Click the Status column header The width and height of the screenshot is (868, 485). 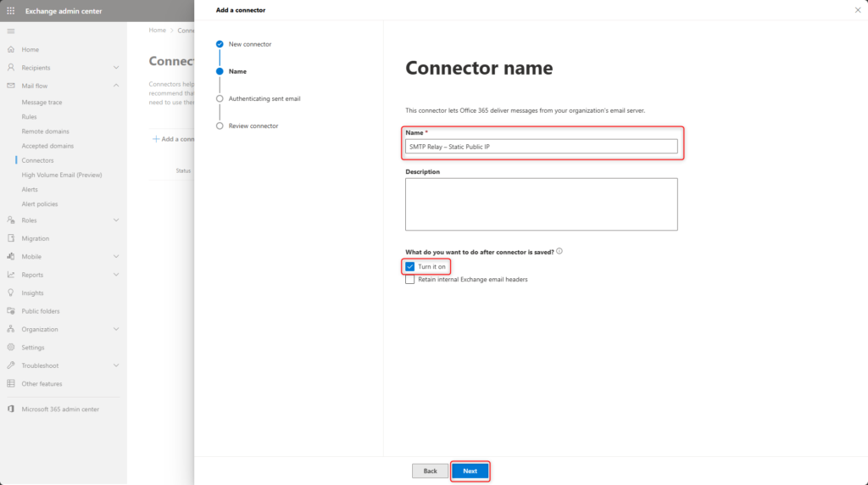[183, 170]
